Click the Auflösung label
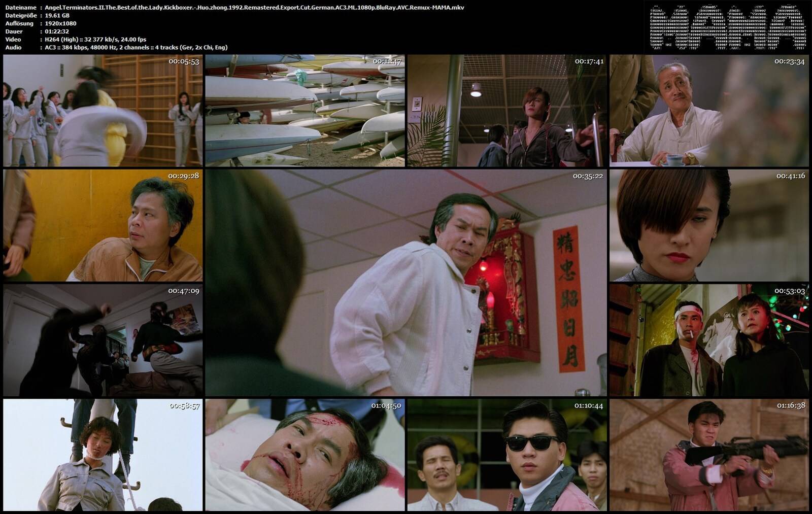The width and height of the screenshot is (812, 514). click(x=19, y=23)
